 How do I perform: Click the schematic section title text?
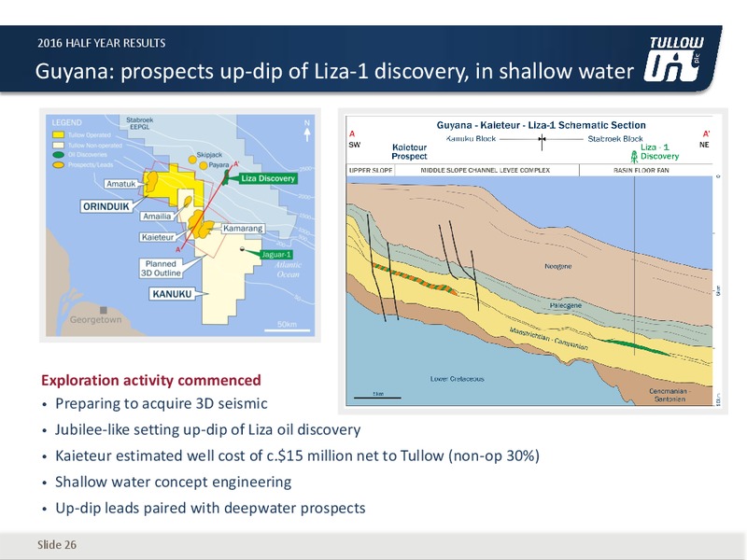coord(542,125)
